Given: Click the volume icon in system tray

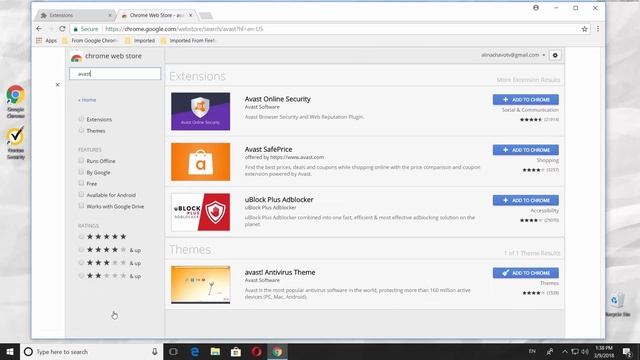Looking at the screenshot, I should [585, 351].
